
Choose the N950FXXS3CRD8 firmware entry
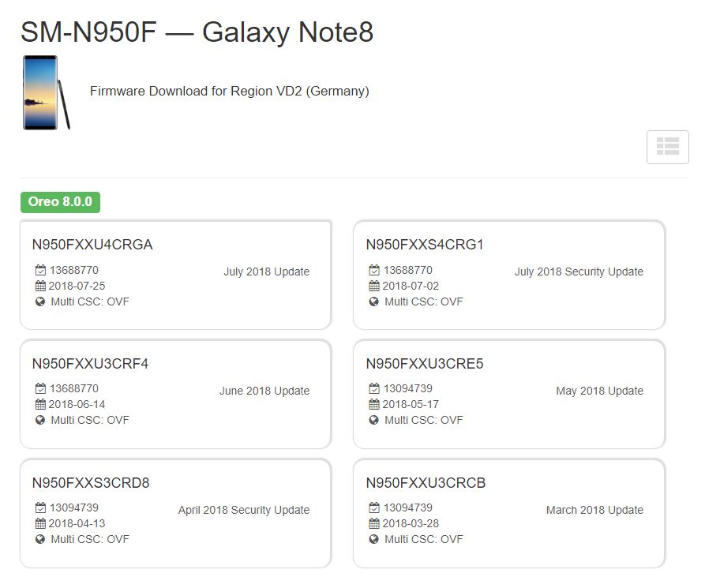(x=91, y=483)
